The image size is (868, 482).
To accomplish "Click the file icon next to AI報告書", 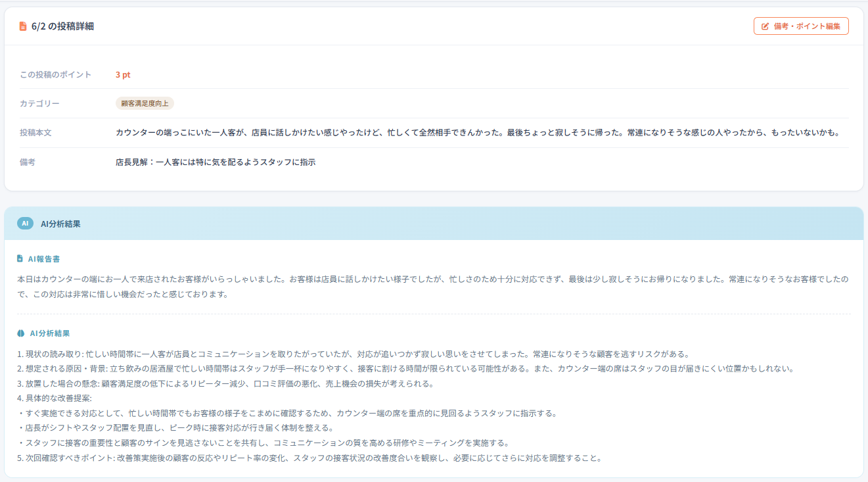I will tap(20, 259).
